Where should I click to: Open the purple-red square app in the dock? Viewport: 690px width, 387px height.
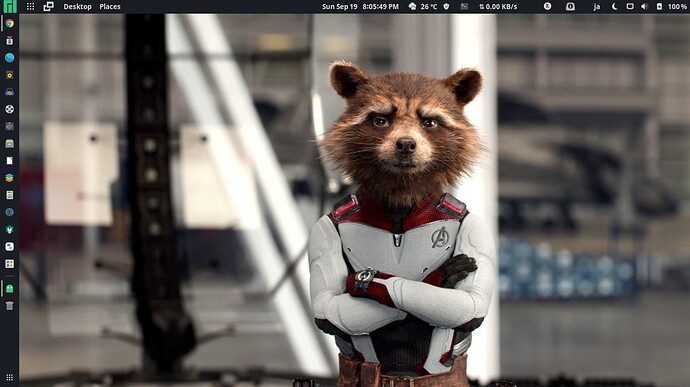coord(9,126)
